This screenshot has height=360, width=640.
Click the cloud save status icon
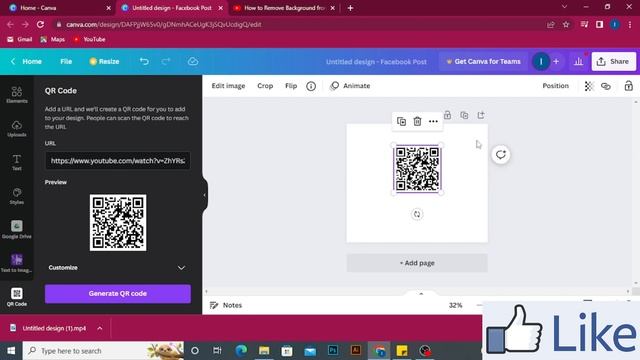[193, 61]
